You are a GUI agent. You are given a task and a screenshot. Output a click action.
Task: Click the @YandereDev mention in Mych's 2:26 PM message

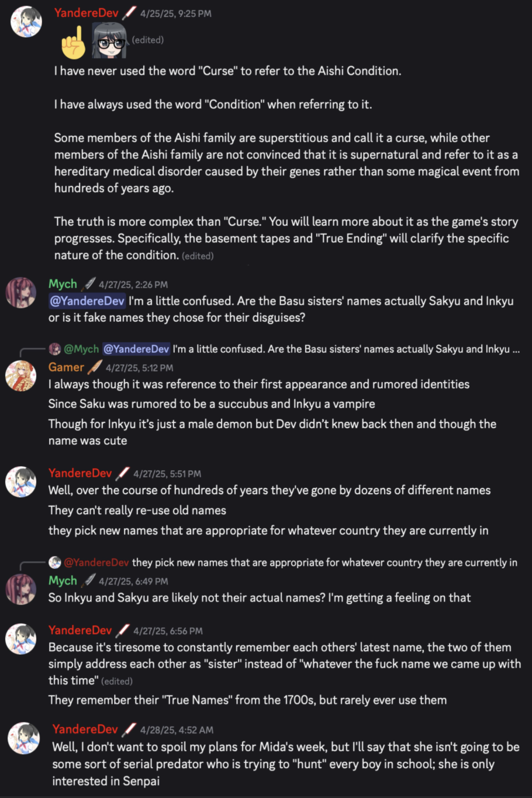coord(87,301)
